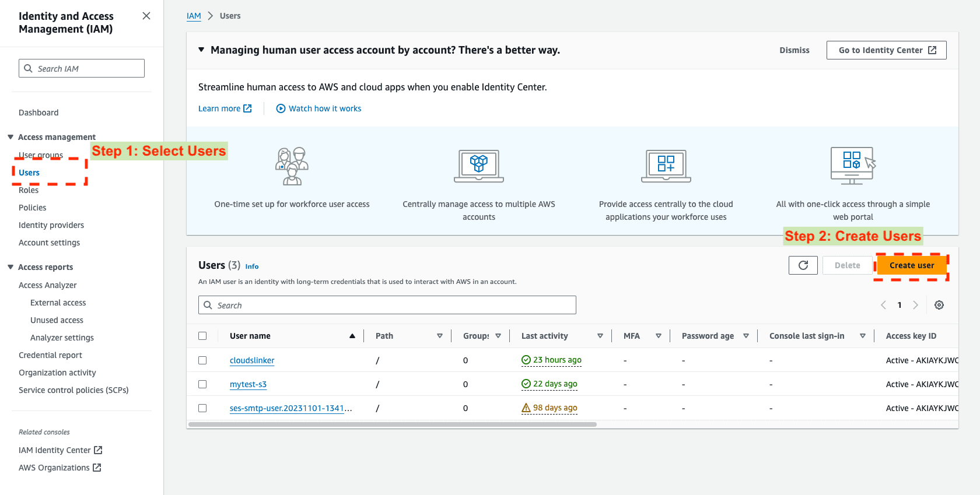
Task: Open the cloudslinker user link
Action: point(252,360)
